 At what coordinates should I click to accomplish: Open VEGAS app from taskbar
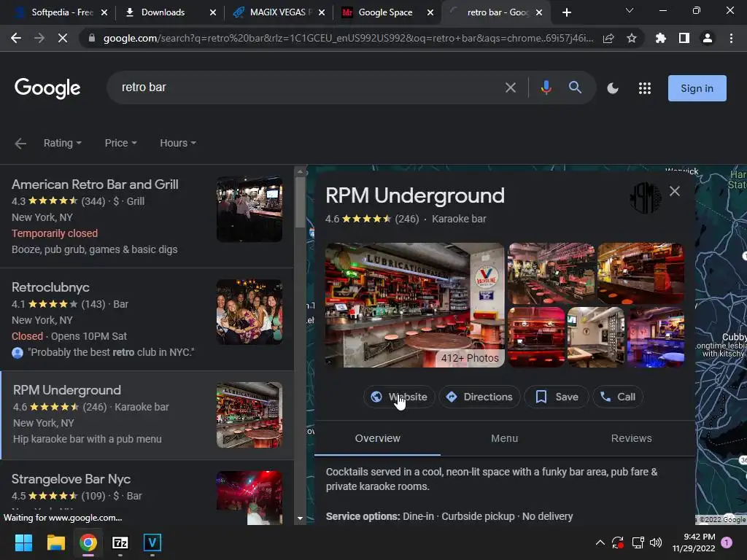pos(152,542)
